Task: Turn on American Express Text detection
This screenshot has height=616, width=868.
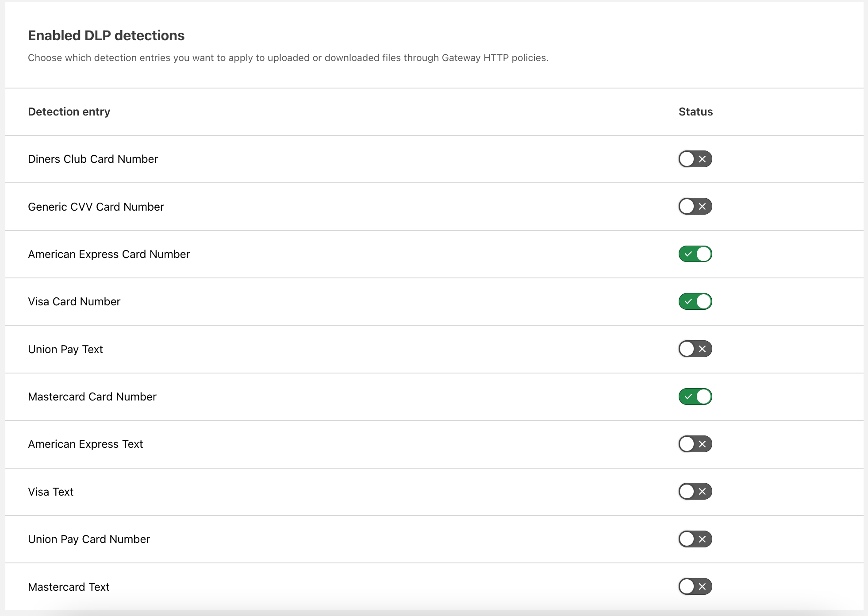Action: pos(695,444)
